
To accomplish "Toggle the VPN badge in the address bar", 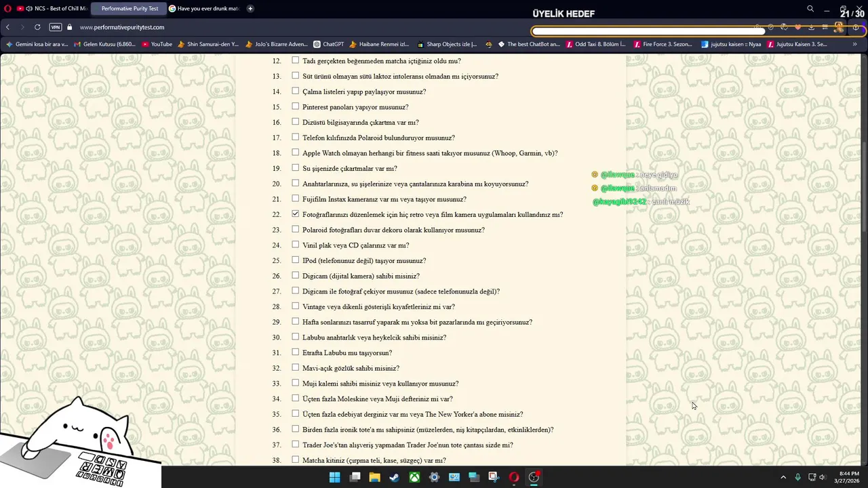I will pos(56,27).
